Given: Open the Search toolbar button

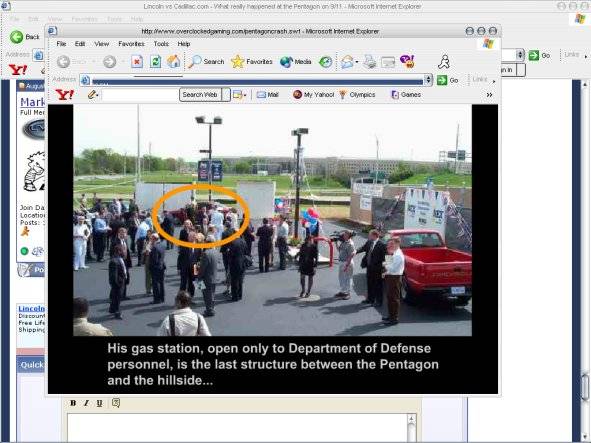Looking at the screenshot, I should pyautogui.click(x=206, y=61).
